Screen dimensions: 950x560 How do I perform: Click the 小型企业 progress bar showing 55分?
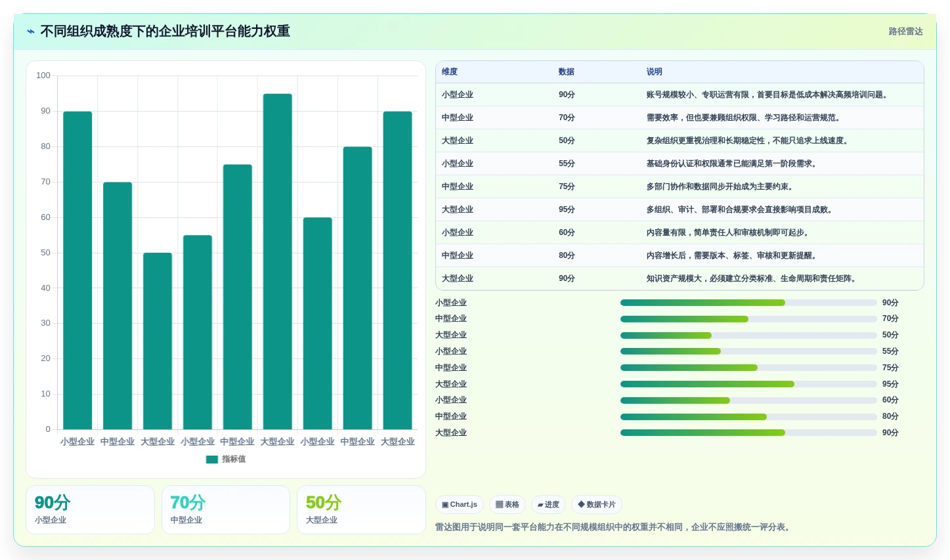(x=748, y=351)
